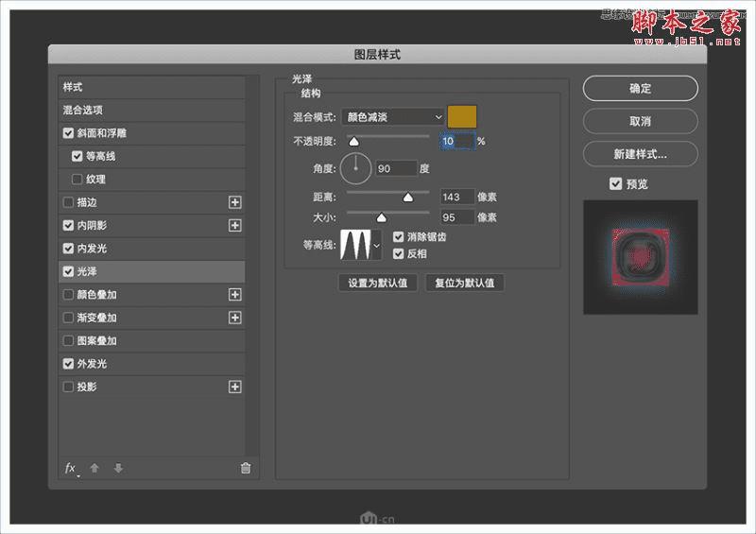Uncheck 内发光 checkbox
Viewport: 756px width, 534px height.
(x=68, y=249)
